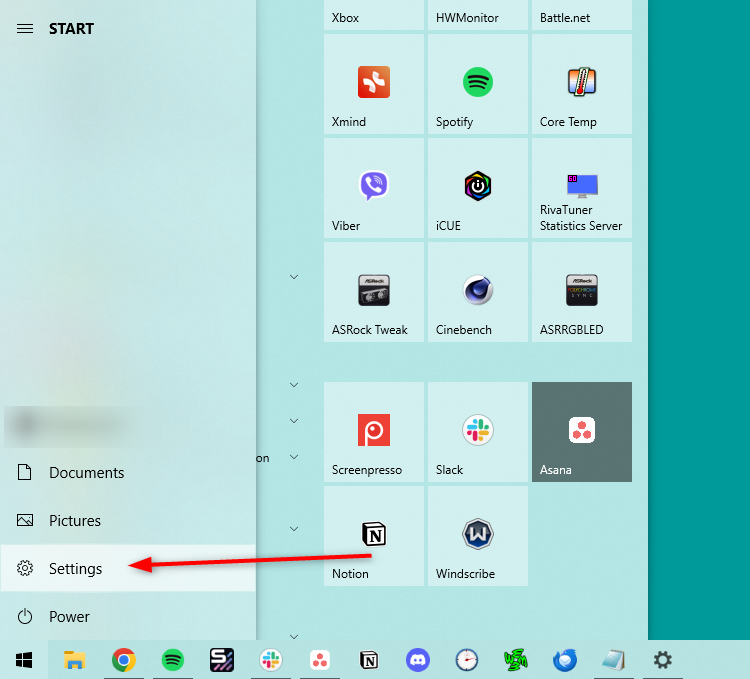Open Settings from the Start sidebar
Screen dimensions: 750x679
128,568
